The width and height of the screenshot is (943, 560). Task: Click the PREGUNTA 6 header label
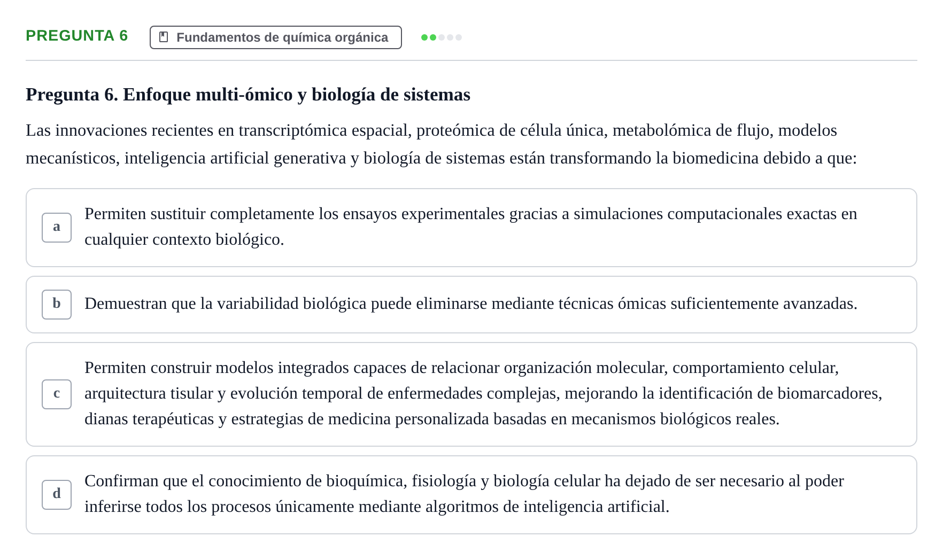77,36
